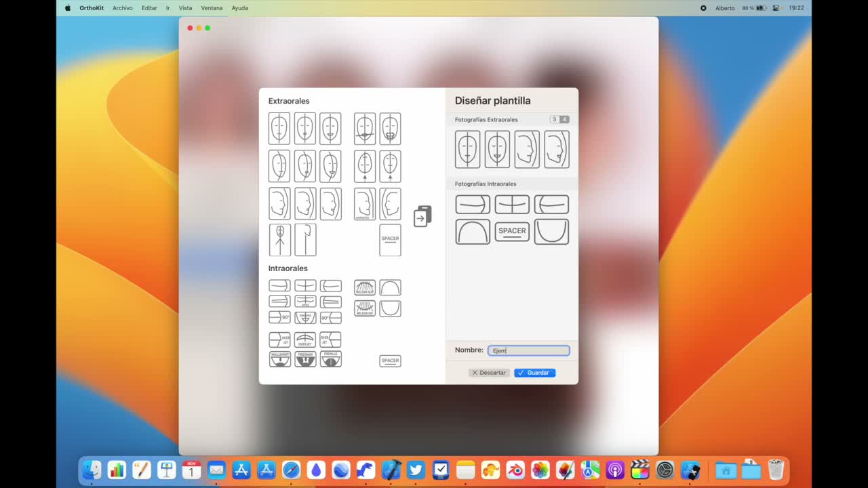Pick the Wilson Inf curve icon
The width and height of the screenshot is (868, 488).
365,309
